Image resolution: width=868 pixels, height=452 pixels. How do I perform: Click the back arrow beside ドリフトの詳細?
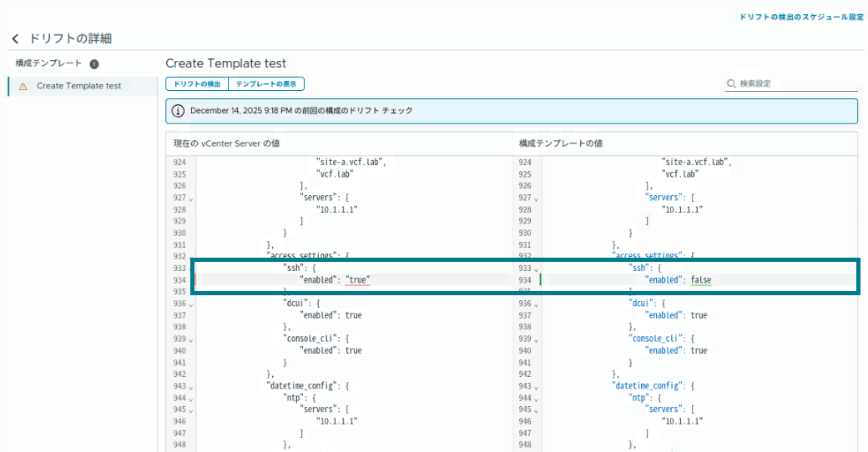15,39
